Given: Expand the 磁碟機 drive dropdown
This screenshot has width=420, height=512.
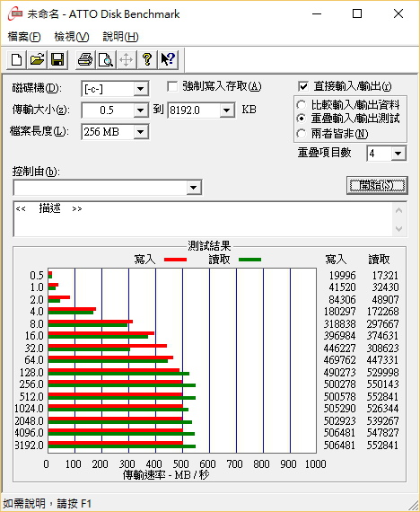Looking at the screenshot, I should pos(141,89).
